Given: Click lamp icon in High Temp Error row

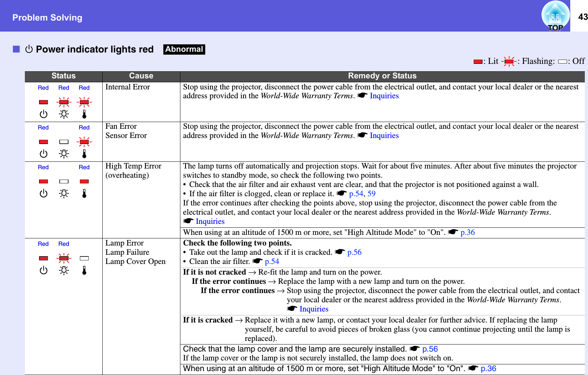Looking at the screenshot, I should [64, 194].
